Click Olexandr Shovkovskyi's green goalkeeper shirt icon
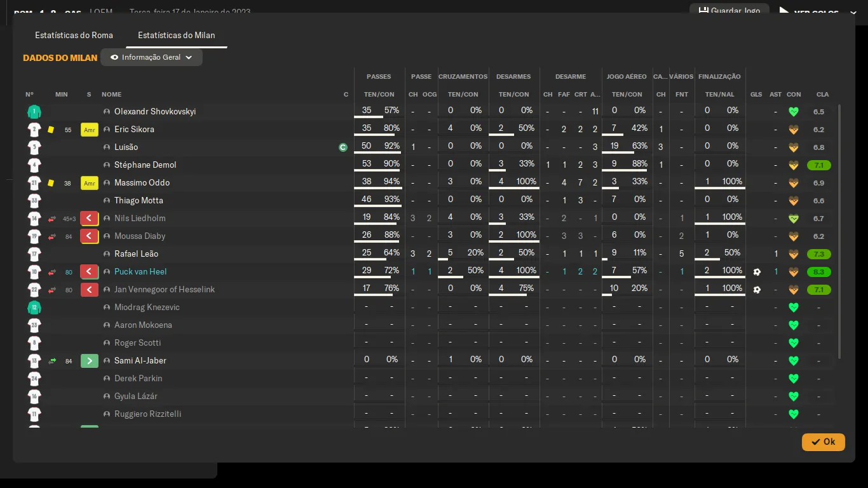The height and width of the screenshot is (488, 868). click(x=34, y=112)
